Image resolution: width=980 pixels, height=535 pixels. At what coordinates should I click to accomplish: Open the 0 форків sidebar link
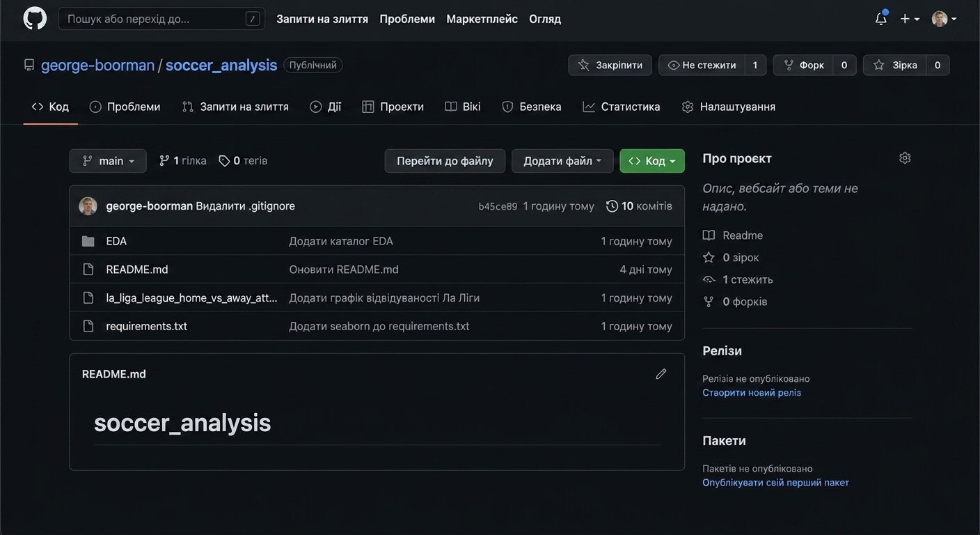tap(735, 302)
